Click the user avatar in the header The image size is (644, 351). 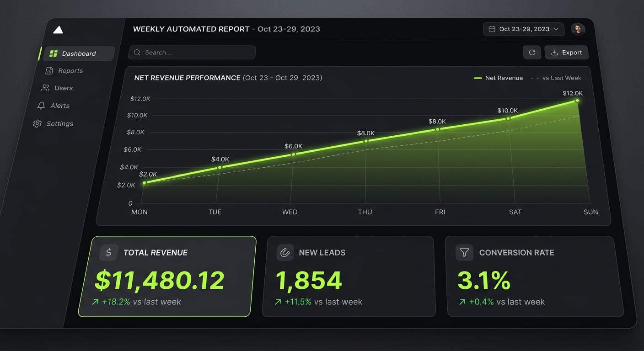click(578, 29)
